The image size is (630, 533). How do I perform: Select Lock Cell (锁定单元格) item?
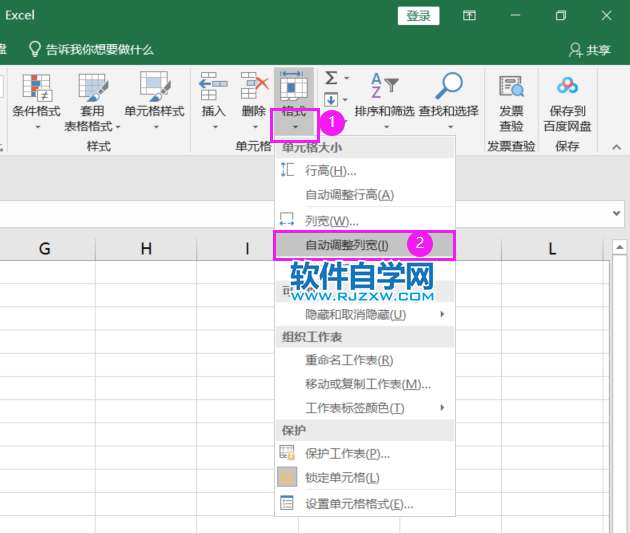tap(365, 477)
